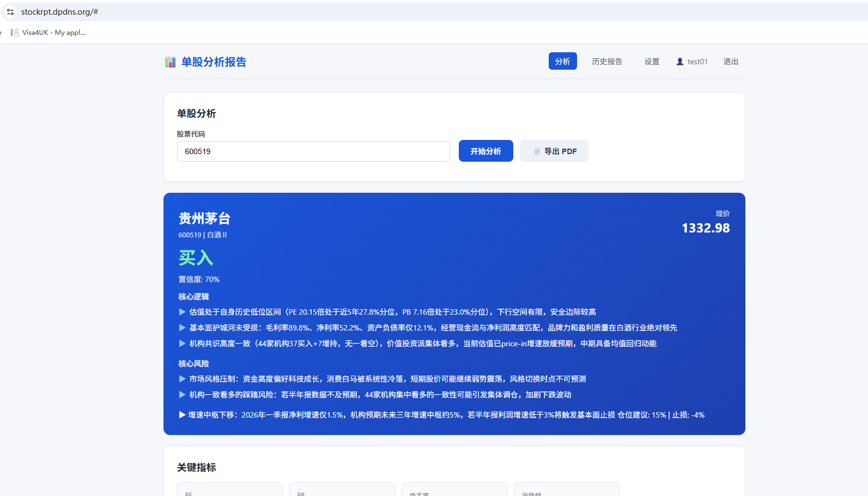Click the bar chart logo icon

pos(171,62)
